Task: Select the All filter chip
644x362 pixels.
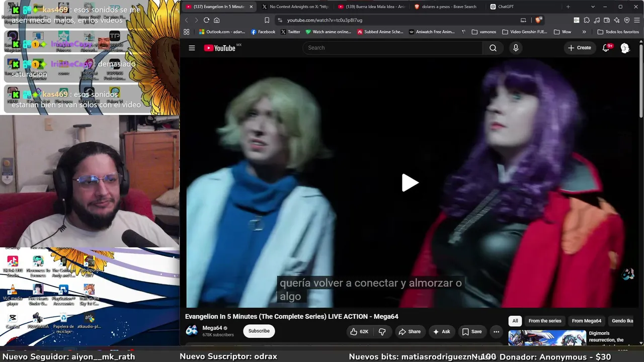Action: 515,321
